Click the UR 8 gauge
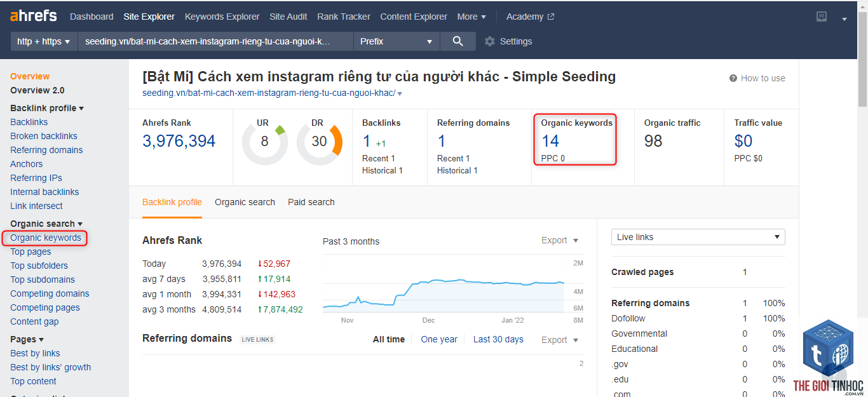The height and width of the screenshot is (397, 868). click(x=264, y=142)
